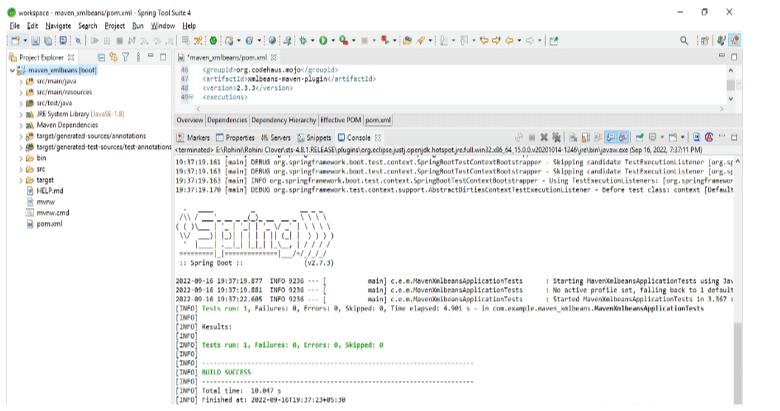Click Display Selected Console monitor icon

click(652, 137)
